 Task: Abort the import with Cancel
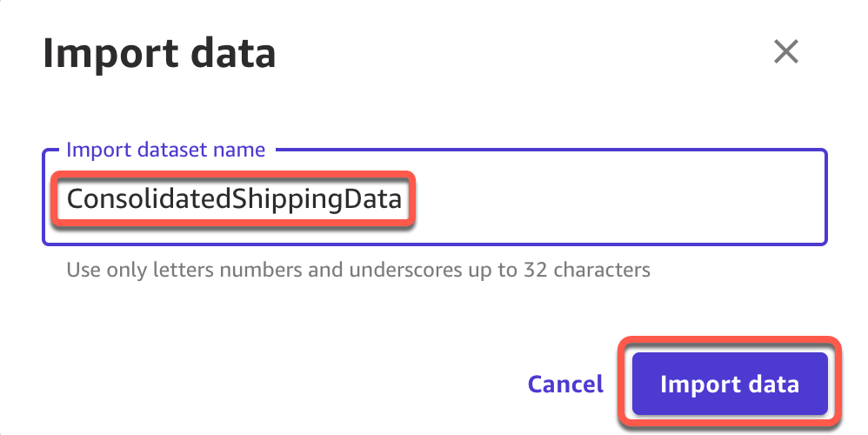click(x=565, y=385)
